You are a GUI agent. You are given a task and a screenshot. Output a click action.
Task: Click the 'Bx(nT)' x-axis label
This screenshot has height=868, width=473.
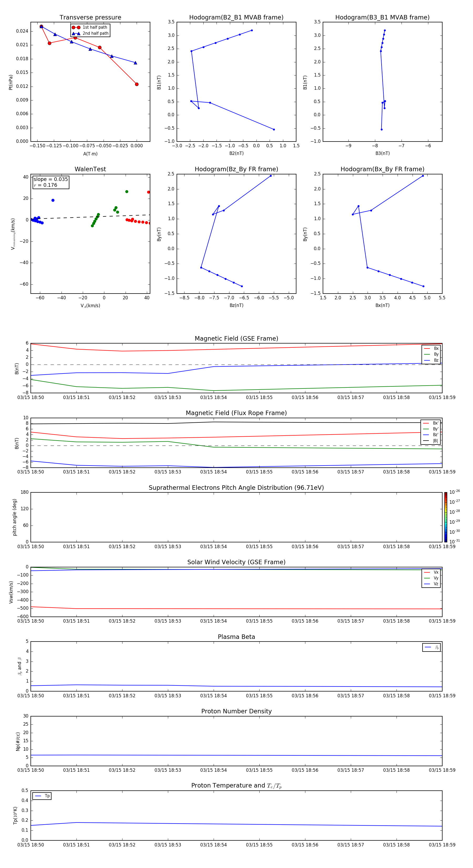click(382, 305)
